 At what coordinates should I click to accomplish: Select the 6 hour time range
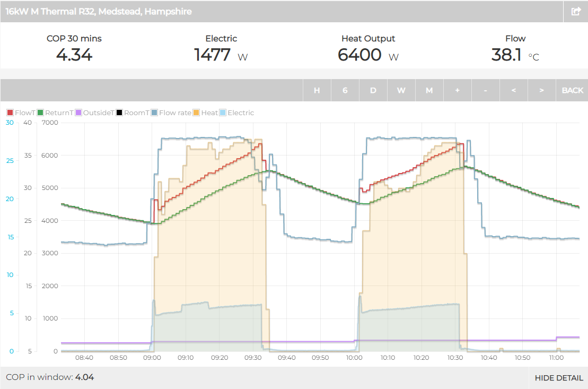click(x=345, y=90)
